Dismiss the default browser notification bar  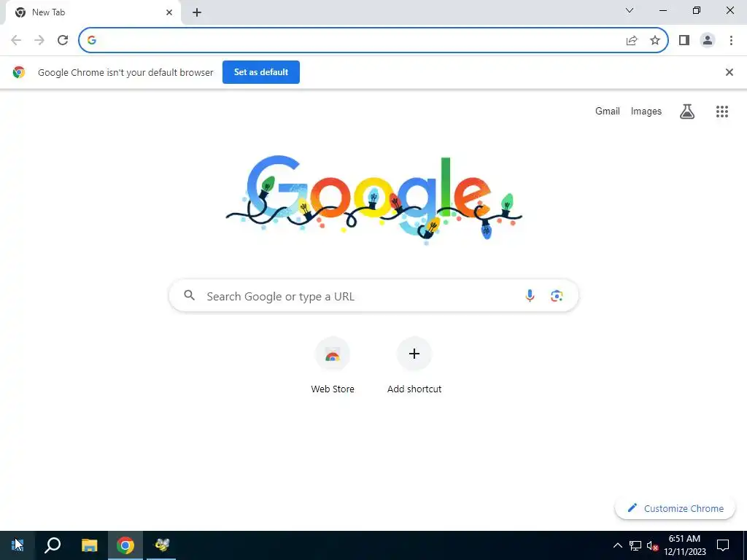pos(729,72)
